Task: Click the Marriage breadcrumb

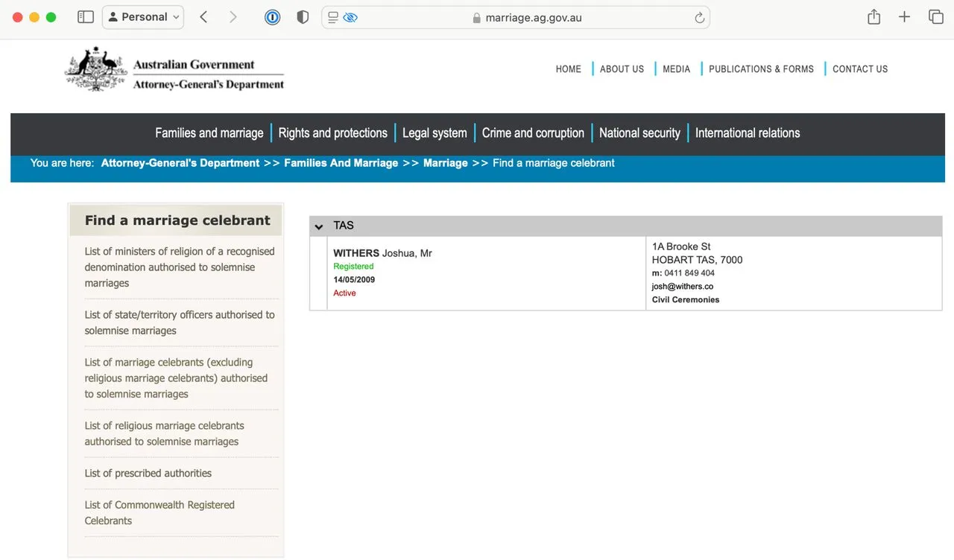Action: (x=446, y=163)
